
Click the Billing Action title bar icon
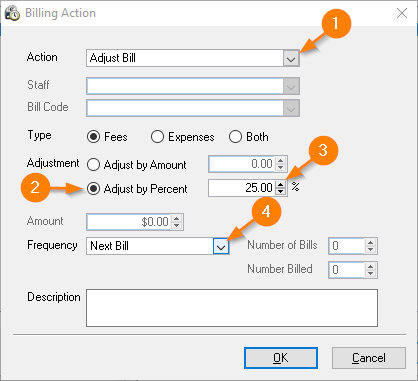pos(12,13)
